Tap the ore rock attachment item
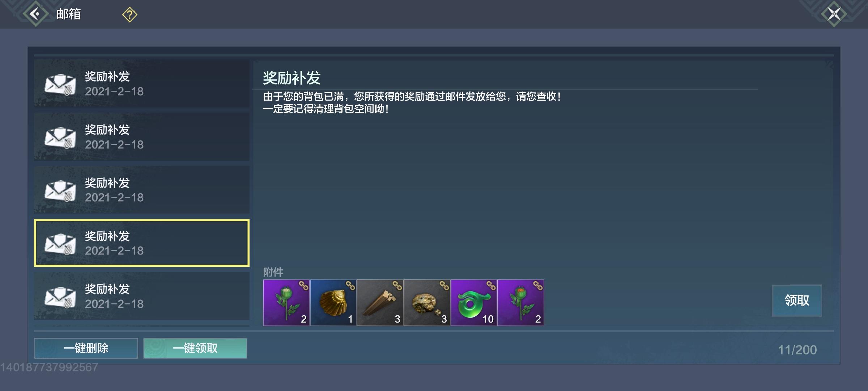 pos(427,303)
